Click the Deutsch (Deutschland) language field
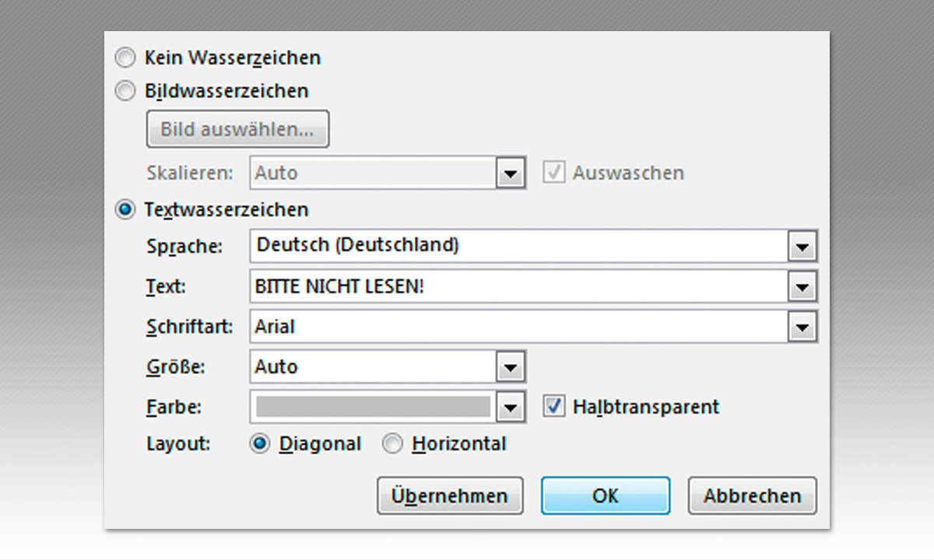The height and width of the screenshot is (560, 934). (520, 247)
